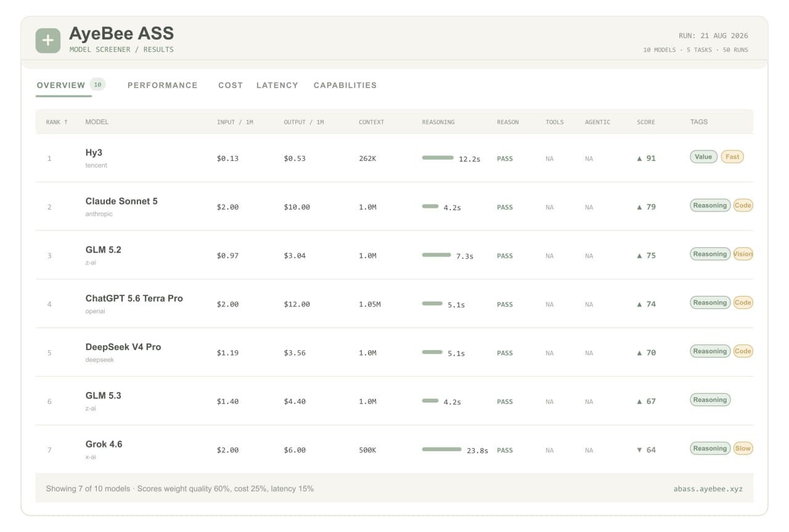The width and height of the screenshot is (789, 532).
Task: Click the 10 badge beside Overview
Action: click(97, 84)
